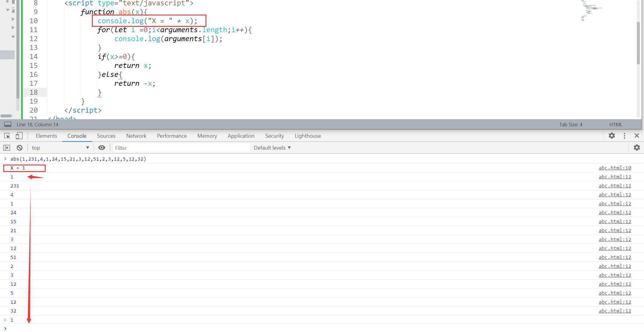Focus the console Filter input field

click(181, 148)
